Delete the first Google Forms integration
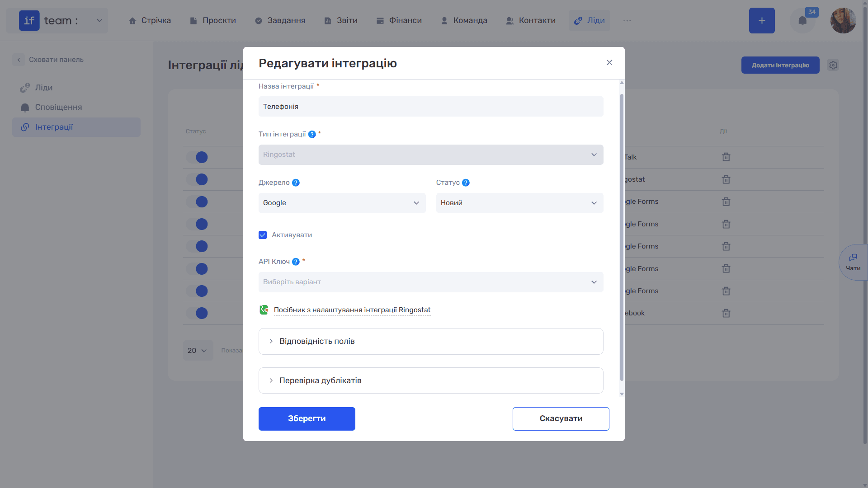This screenshot has height=488, width=868. [726, 202]
